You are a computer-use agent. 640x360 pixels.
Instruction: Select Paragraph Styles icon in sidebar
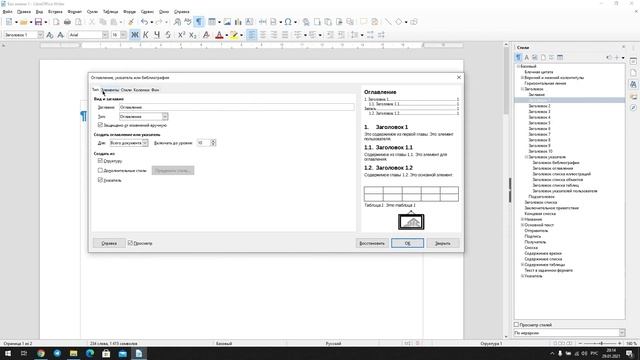coord(519,58)
